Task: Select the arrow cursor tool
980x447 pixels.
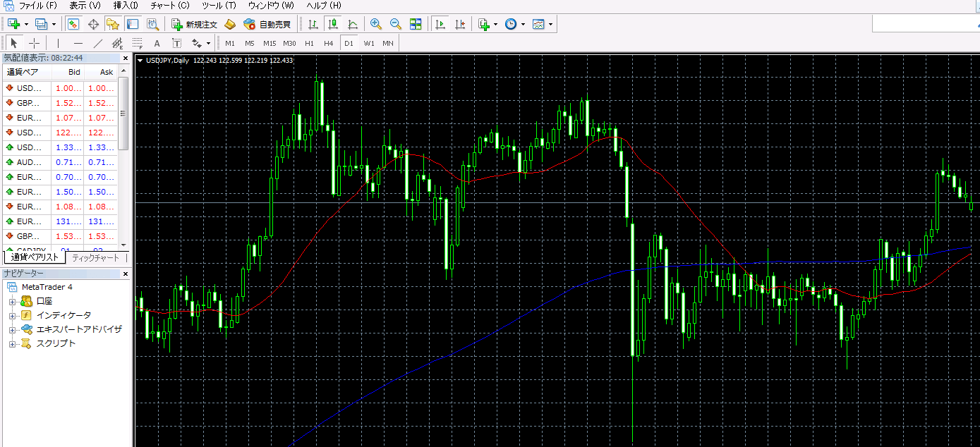Action: (13, 43)
